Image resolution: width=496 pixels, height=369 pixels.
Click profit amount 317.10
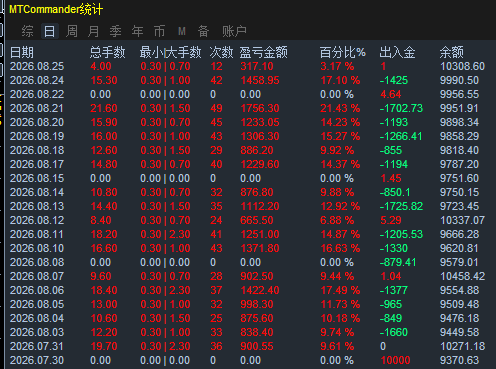click(257, 66)
